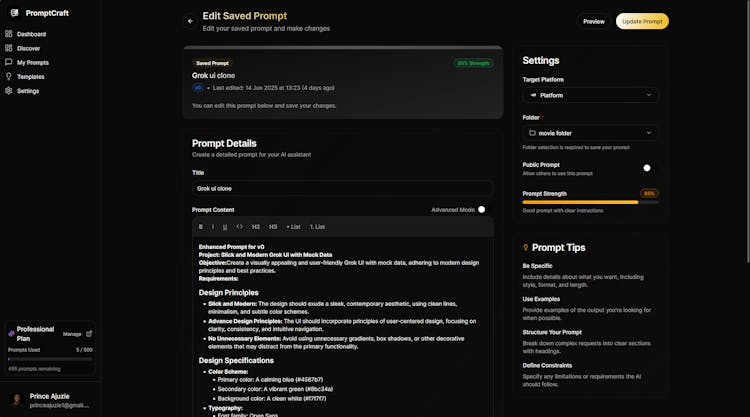
Task: Click the back arrow beside Edit Saved Prompt
Action: (x=190, y=20)
